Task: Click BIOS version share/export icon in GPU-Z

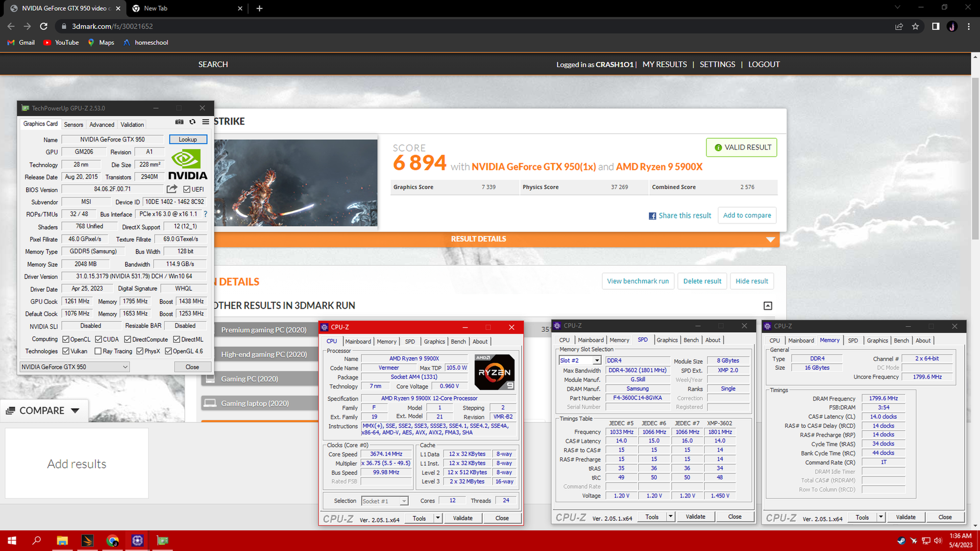Action: coord(172,189)
